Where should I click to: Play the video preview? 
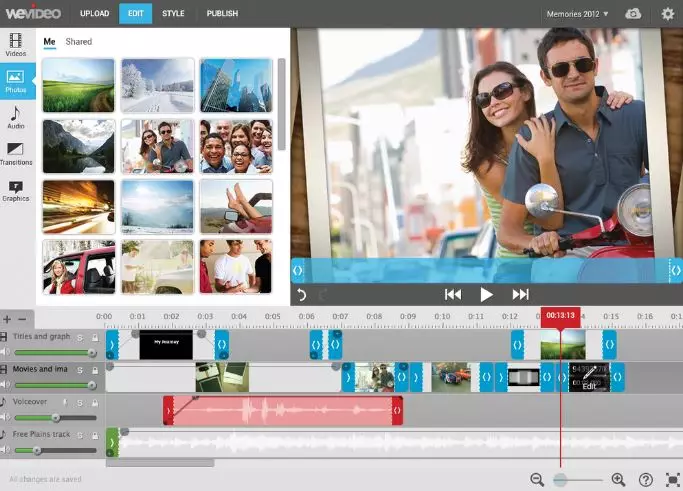pos(486,295)
